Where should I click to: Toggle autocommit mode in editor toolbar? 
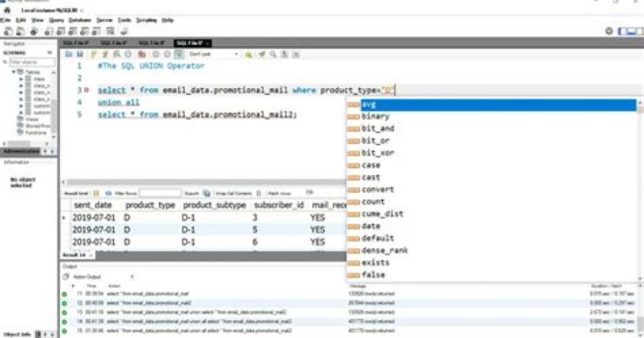[179, 54]
